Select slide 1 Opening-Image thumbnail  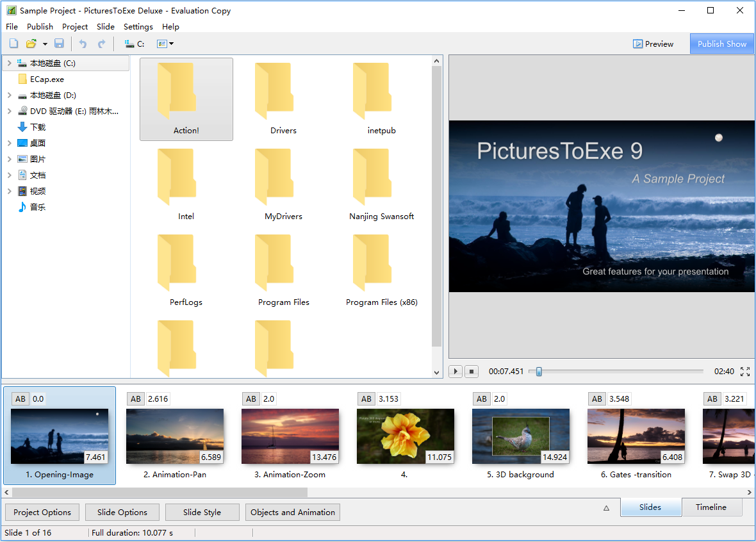tap(60, 436)
